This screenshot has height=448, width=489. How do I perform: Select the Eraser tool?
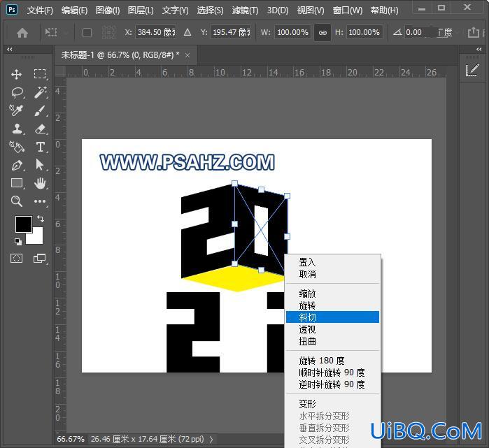[41, 129]
